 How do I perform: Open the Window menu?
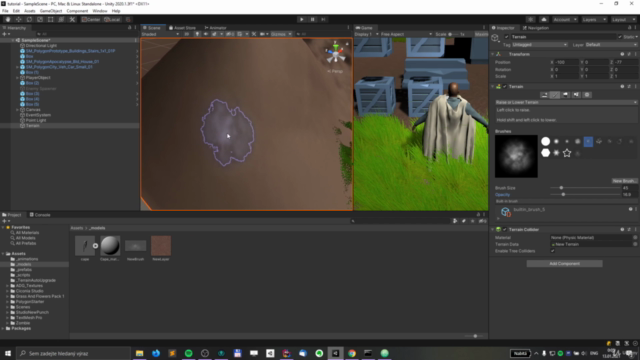pyautogui.click(x=100, y=11)
